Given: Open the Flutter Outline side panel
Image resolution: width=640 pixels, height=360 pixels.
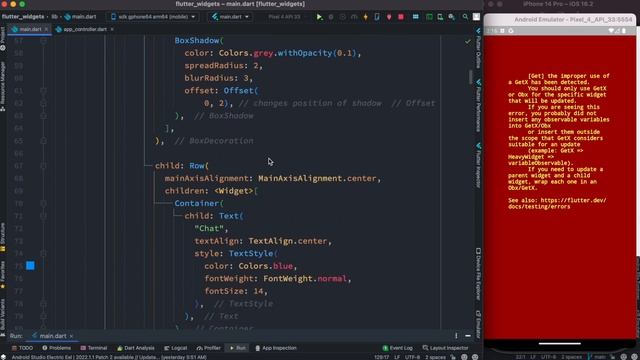Looking at the screenshot, I should pyautogui.click(x=478, y=48).
